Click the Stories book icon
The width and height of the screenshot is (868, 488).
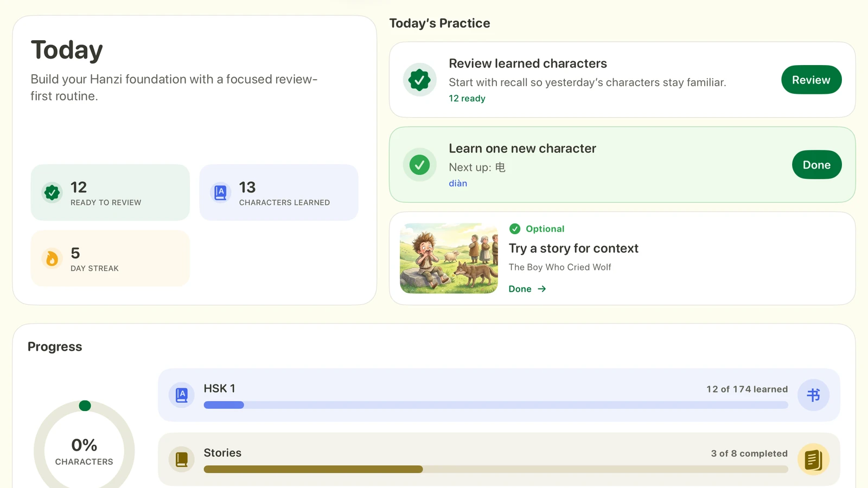coord(182,459)
